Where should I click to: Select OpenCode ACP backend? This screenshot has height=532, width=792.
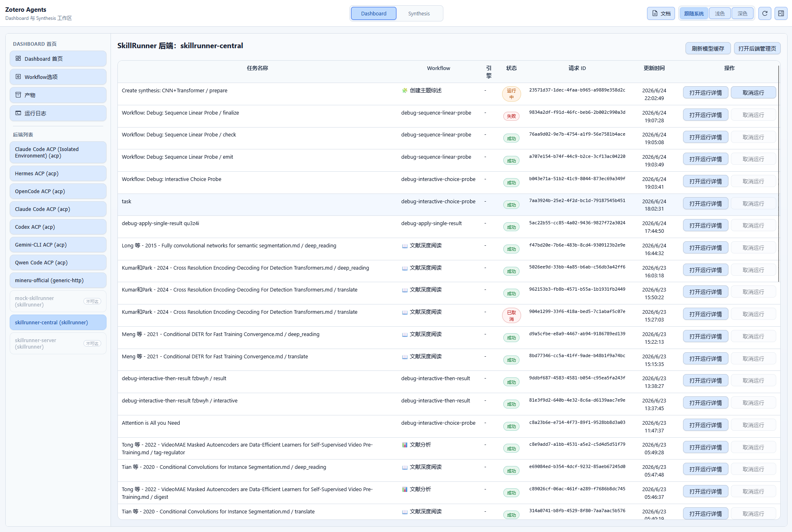tap(58, 191)
